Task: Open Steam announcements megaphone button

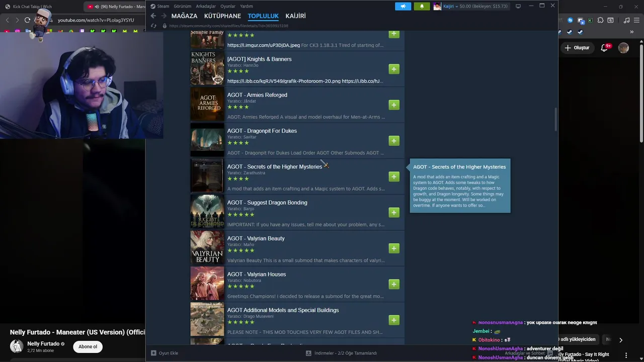Action: [x=403, y=6]
